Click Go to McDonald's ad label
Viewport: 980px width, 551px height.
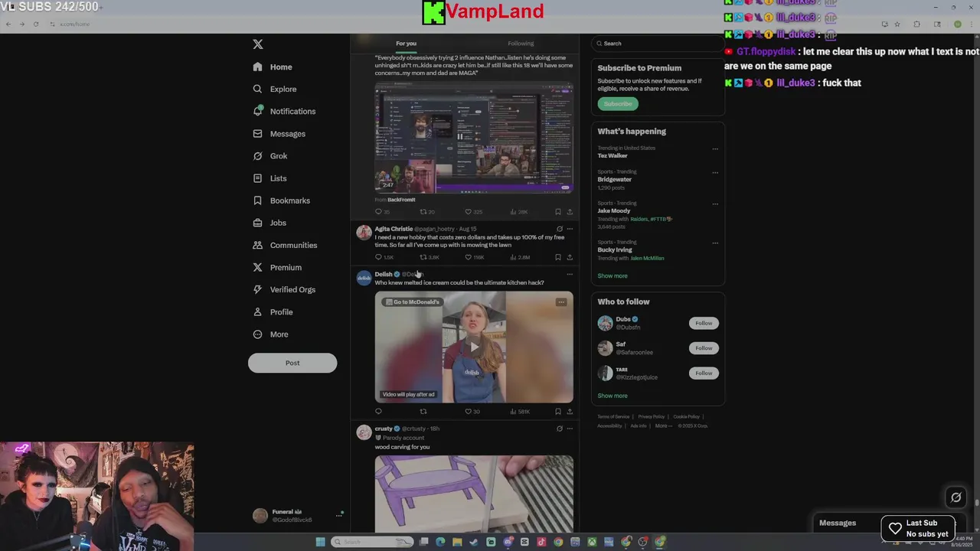pyautogui.click(x=413, y=302)
